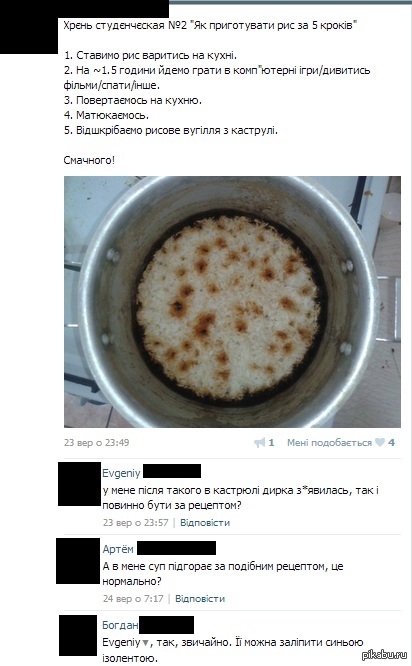Click the Evgeniy commenter name

[x=121, y=473]
